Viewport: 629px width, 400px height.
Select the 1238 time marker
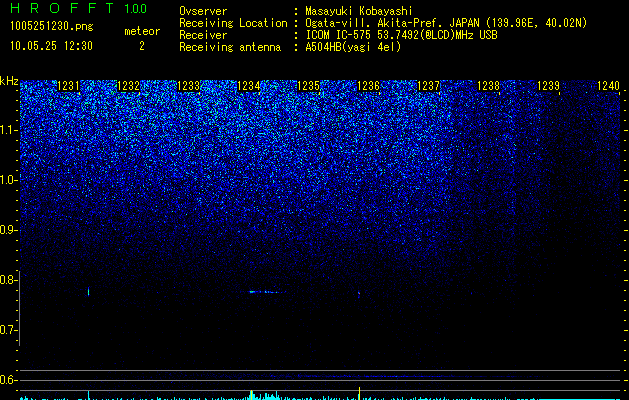coord(488,86)
